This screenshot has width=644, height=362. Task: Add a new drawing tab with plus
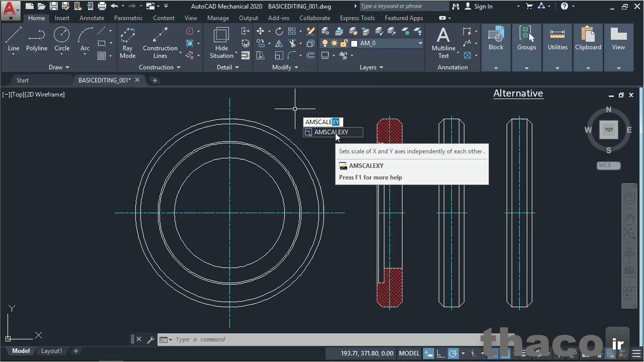point(155,80)
